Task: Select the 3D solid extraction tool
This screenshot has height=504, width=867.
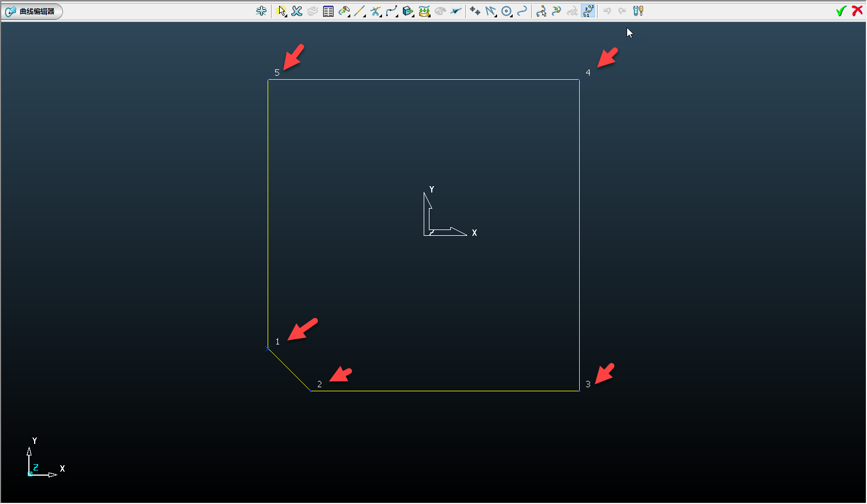Action: click(x=406, y=10)
